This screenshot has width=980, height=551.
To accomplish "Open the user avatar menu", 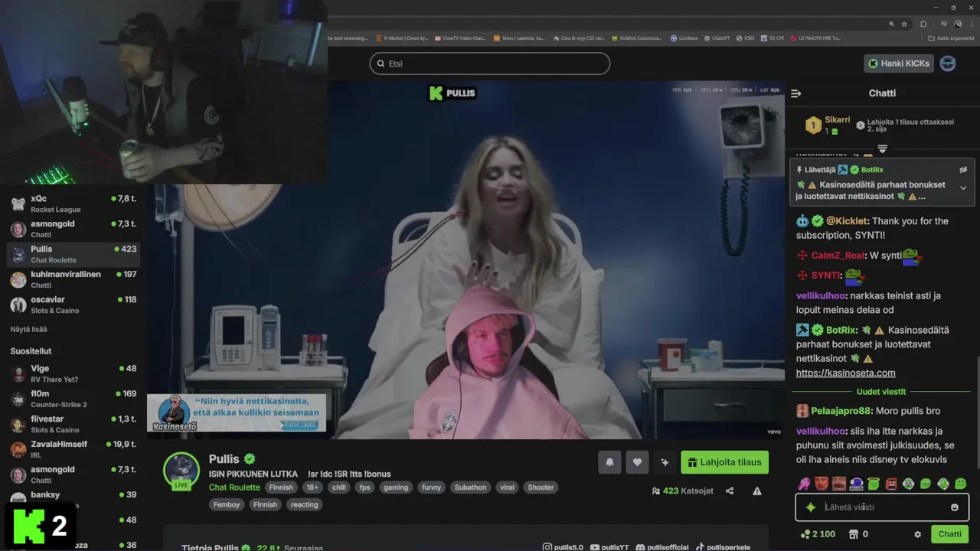I will pos(948,64).
